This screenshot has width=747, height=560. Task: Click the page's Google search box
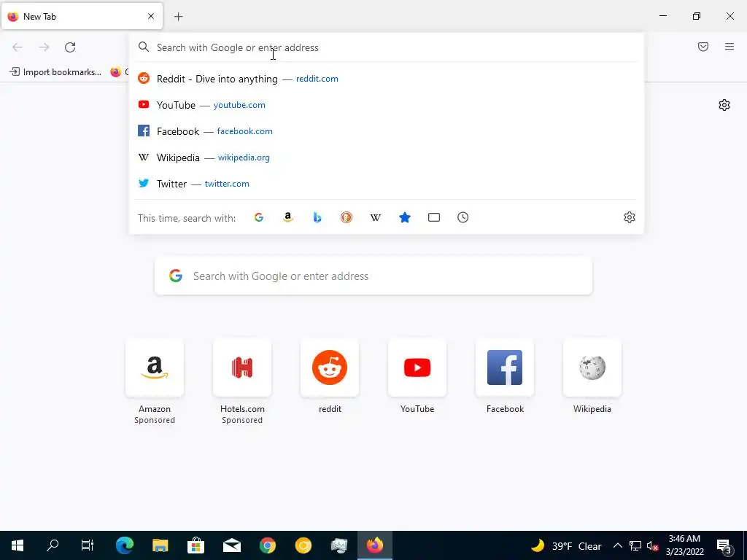373,276
